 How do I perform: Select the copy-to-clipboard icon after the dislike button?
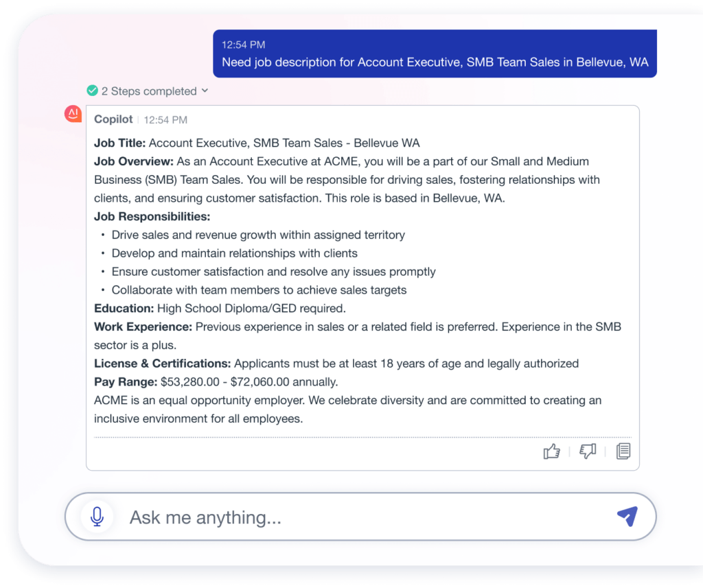623,451
